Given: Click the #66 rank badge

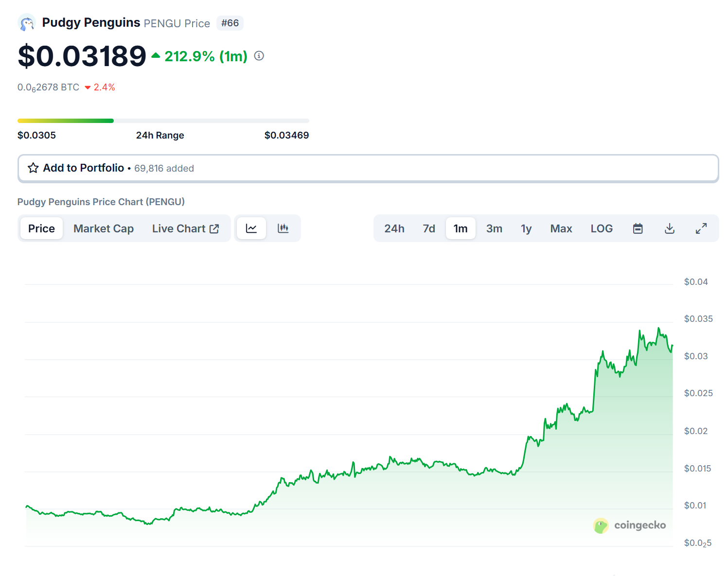Looking at the screenshot, I should [x=230, y=23].
